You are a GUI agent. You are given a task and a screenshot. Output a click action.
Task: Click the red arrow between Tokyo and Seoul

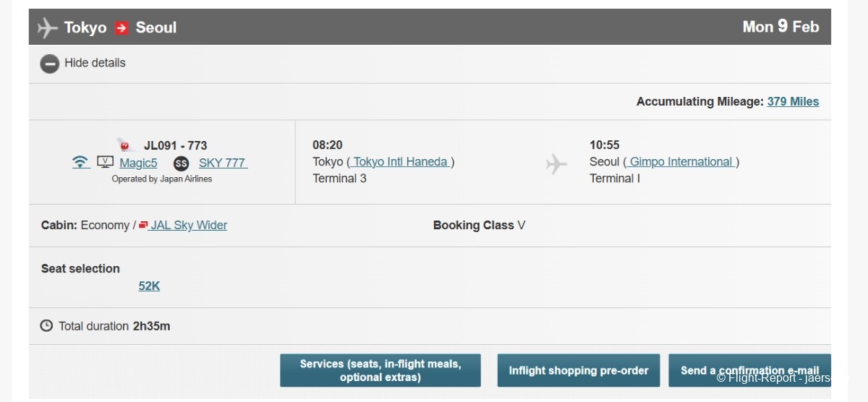coord(122,27)
